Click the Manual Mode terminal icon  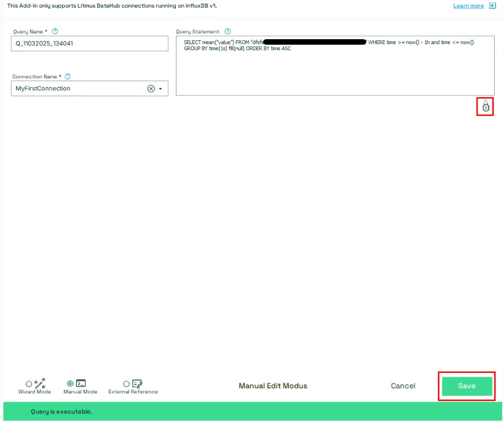pos(81,383)
